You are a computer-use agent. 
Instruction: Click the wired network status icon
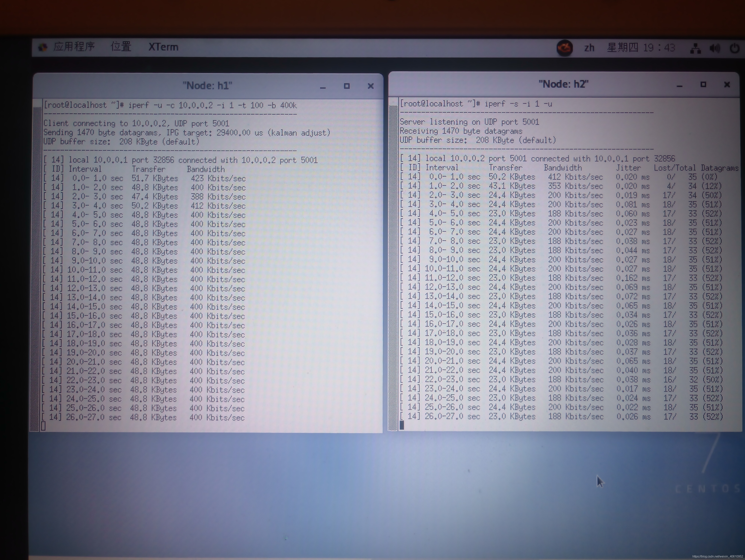click(695, 48)
